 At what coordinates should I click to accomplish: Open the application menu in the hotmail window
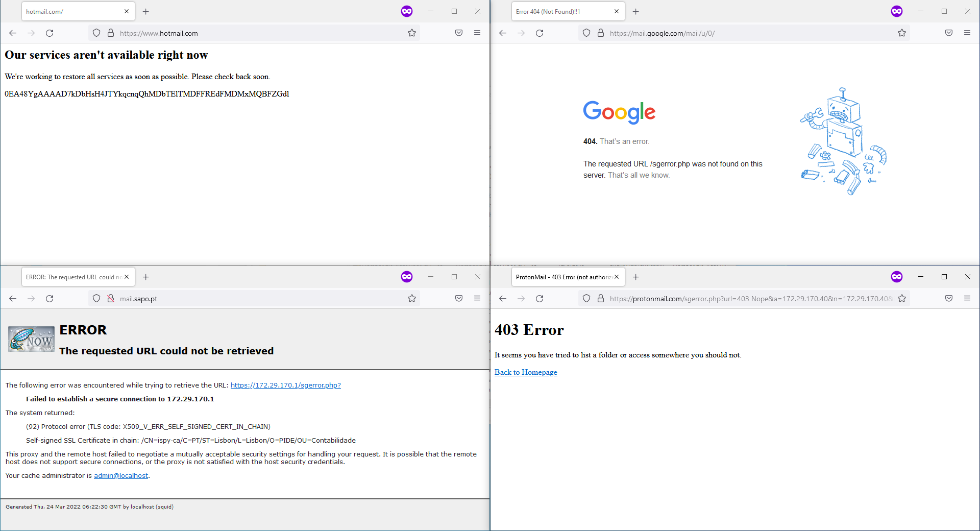point(477,33)
